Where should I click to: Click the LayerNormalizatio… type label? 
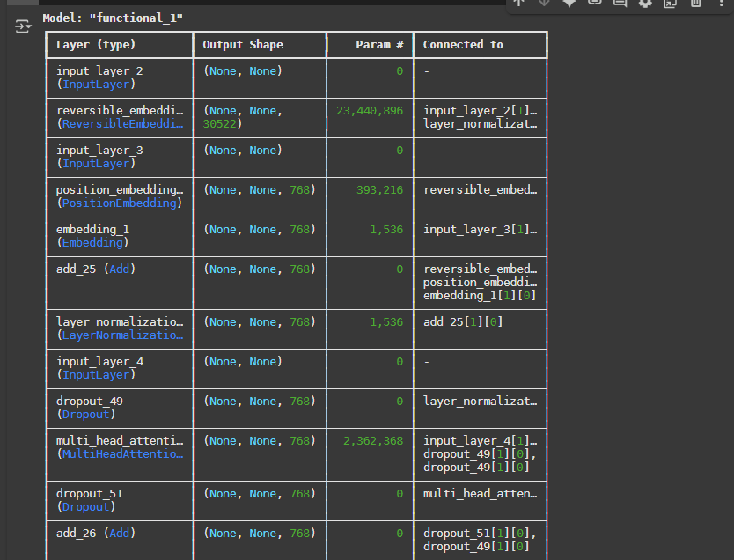point(122,335)
